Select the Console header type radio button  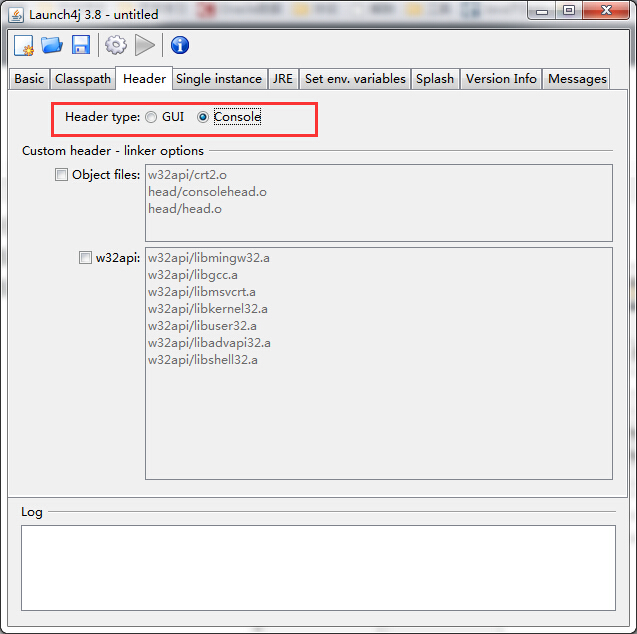(x=203, y=117)
